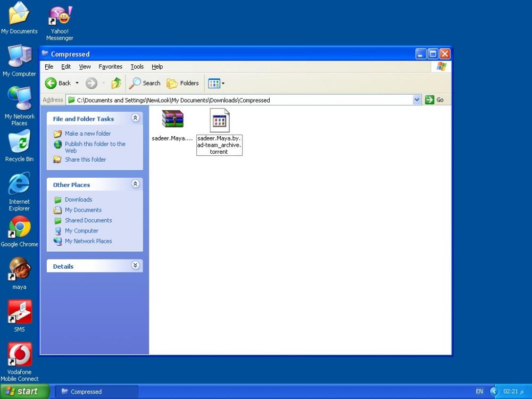Open My Network Places link in sidebar

88,241
